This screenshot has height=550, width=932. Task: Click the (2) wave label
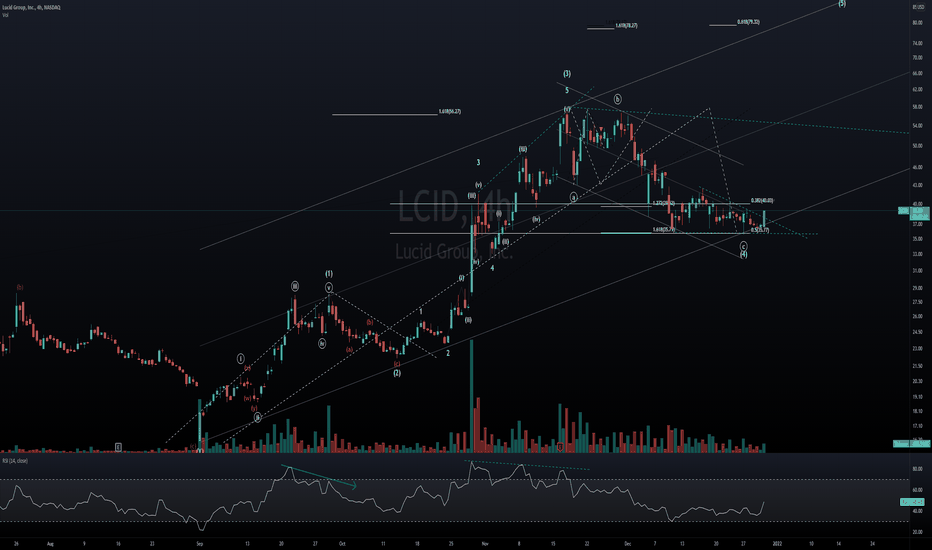tap(397, 373)
